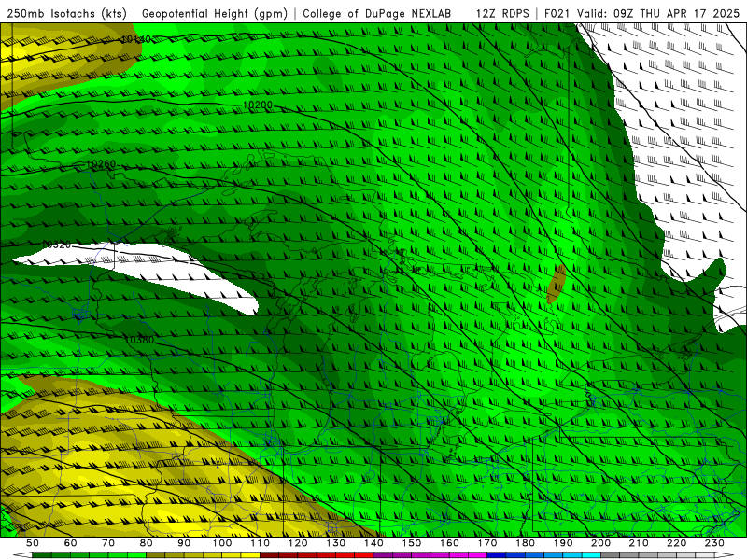747x560 pixels.
Task: Click the 'F021' forecast hour text
Action: point(557,14)
